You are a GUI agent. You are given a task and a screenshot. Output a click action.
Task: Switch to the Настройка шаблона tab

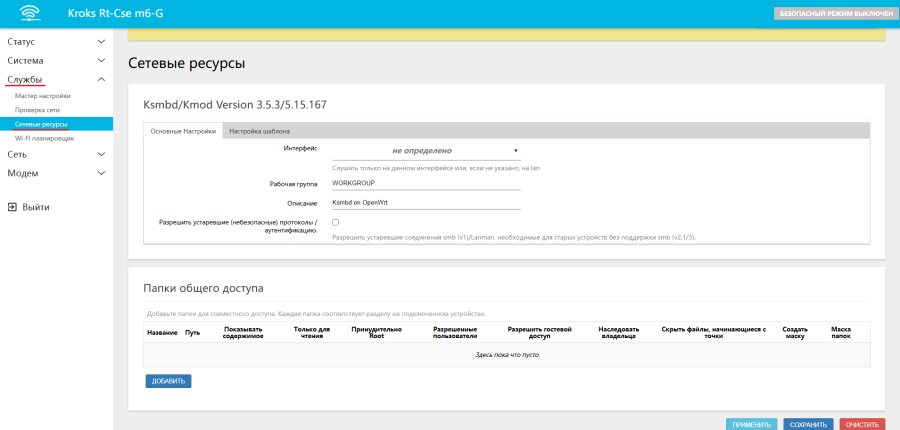(x=259, y=131)
